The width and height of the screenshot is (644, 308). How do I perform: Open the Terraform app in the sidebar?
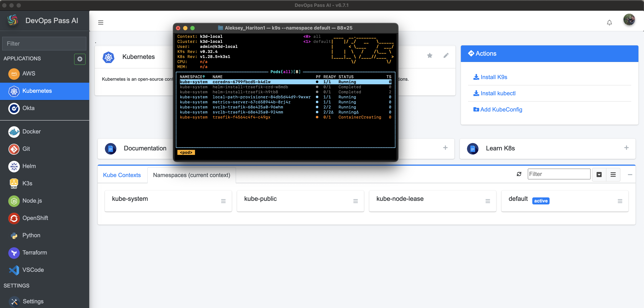(35, 252)
